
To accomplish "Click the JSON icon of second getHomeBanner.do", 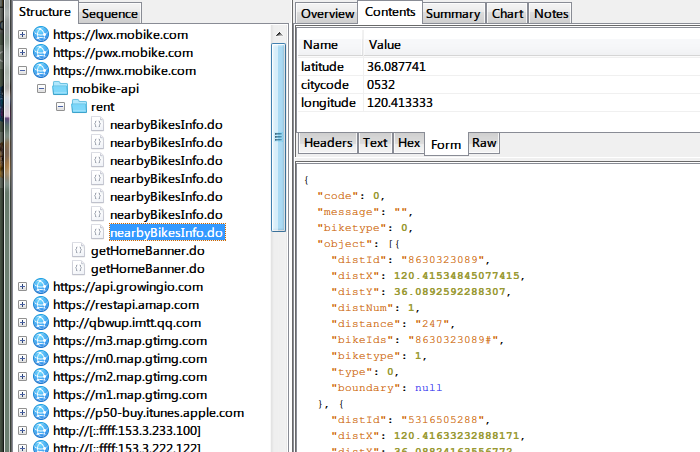I will (x=79, y=268).
